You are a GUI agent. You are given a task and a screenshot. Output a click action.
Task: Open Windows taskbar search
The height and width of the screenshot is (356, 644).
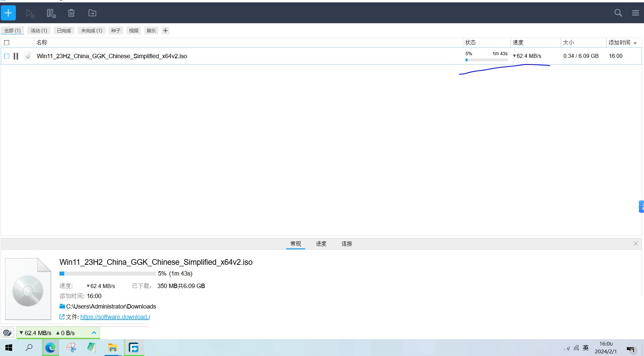point(29,348)
